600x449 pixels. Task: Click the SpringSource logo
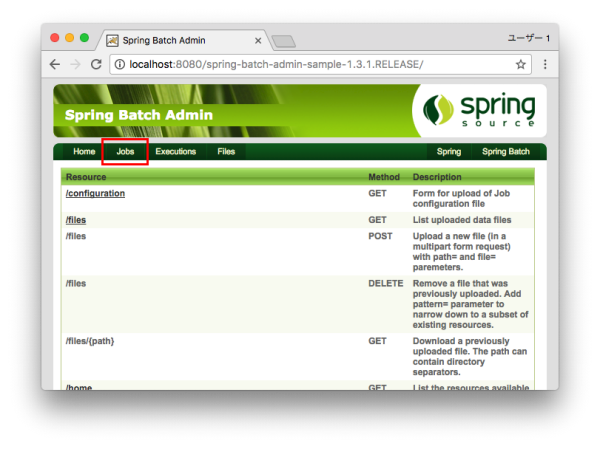pyautogui.click(x=479, y=110)
